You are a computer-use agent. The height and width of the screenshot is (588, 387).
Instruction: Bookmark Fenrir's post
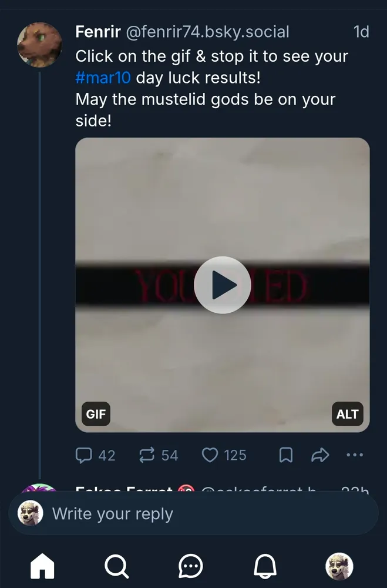coord(285,455)
